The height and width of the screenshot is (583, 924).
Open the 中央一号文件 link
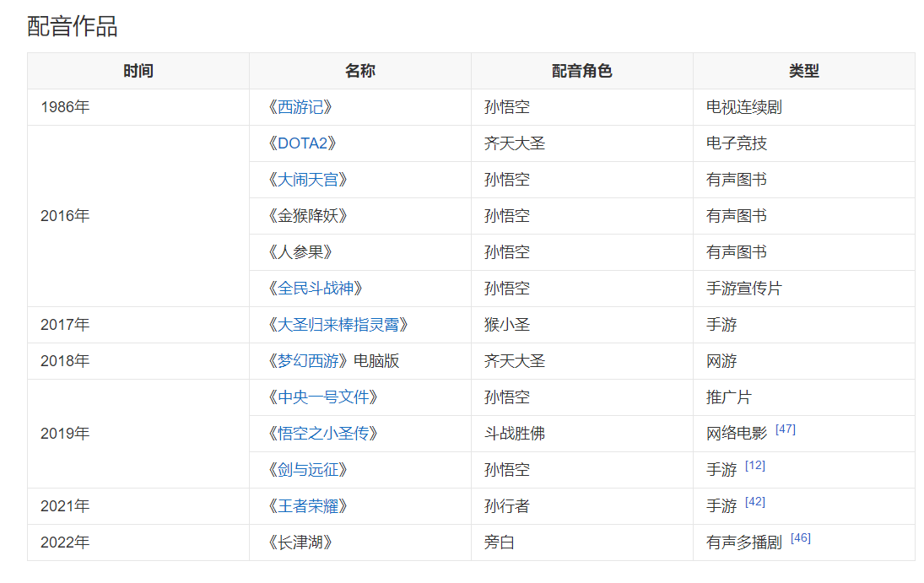[x=323, y=397]
